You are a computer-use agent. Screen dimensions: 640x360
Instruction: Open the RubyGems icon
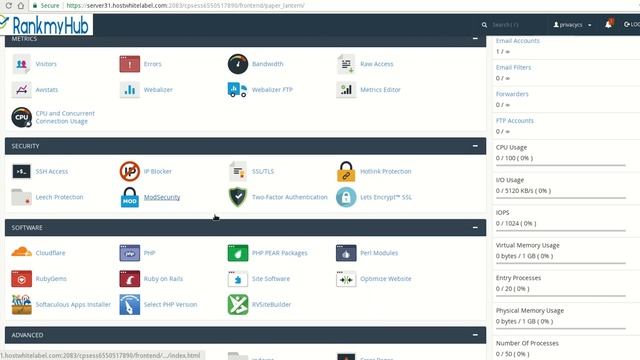(x=21, y=279)
